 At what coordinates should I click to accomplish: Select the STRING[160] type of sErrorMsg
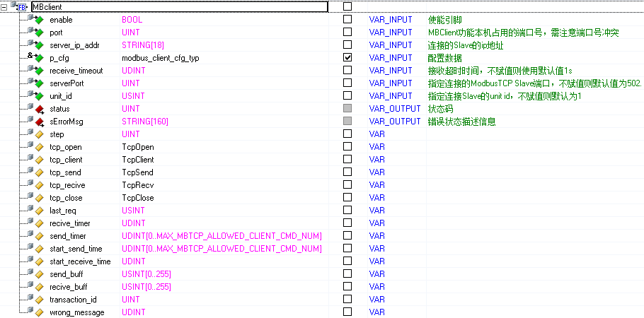tap(145, 122)
